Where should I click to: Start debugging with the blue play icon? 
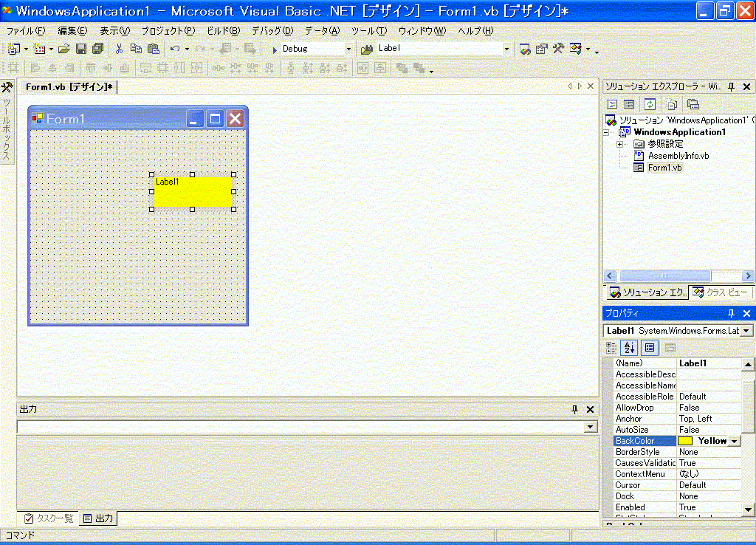pos(275,49)
